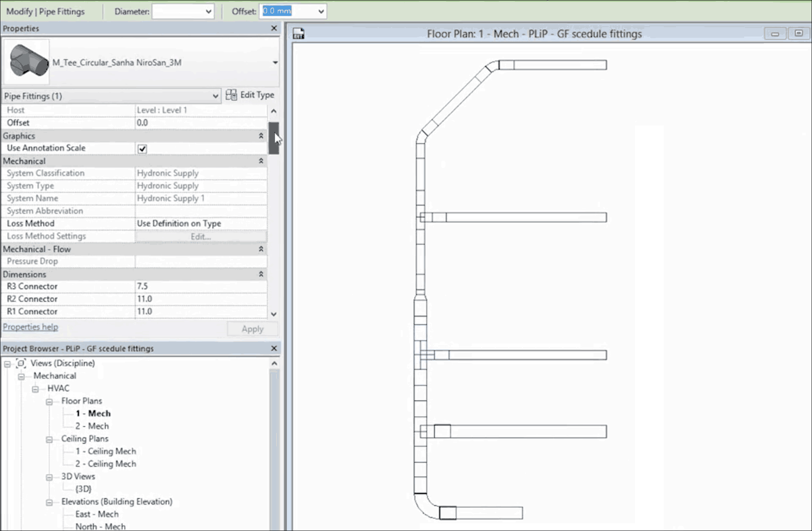This screenshot has width=812, height=531.
Task: Collapse the Mechanical section
Action: click(x=261, y=161)
